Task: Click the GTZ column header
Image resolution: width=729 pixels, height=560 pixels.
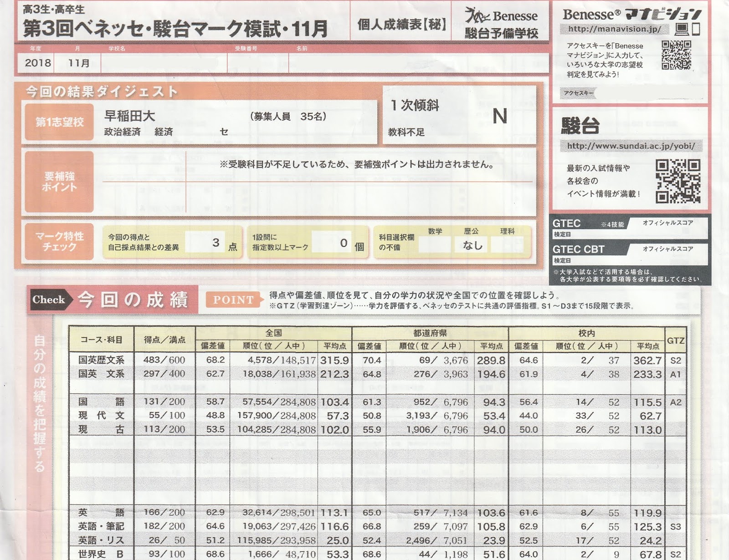Action: tap(675, 341)
